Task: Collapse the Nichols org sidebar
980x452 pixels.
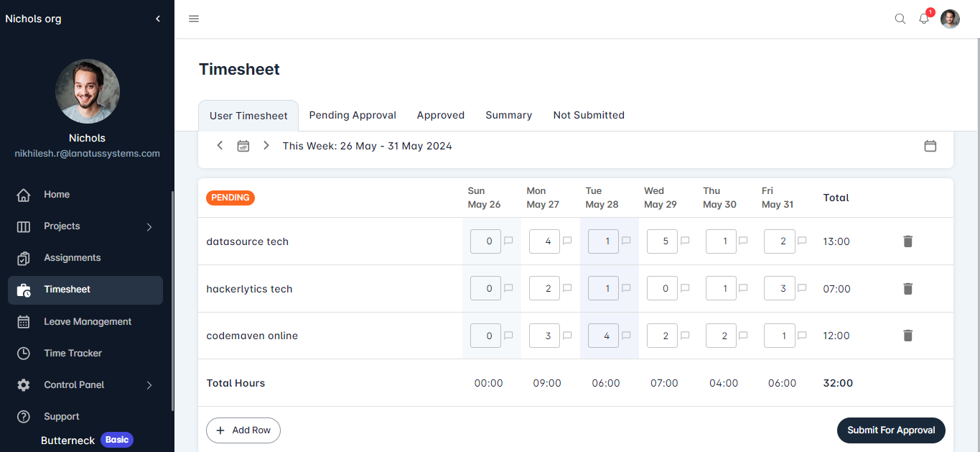Action: pyautogui.click(x=158, y=19)
